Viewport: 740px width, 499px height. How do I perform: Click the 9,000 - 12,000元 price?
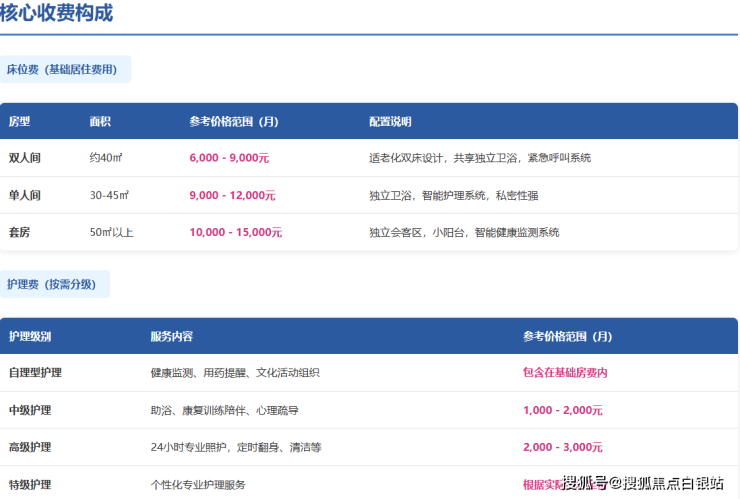pyautogui.click(x=232, y=195)
